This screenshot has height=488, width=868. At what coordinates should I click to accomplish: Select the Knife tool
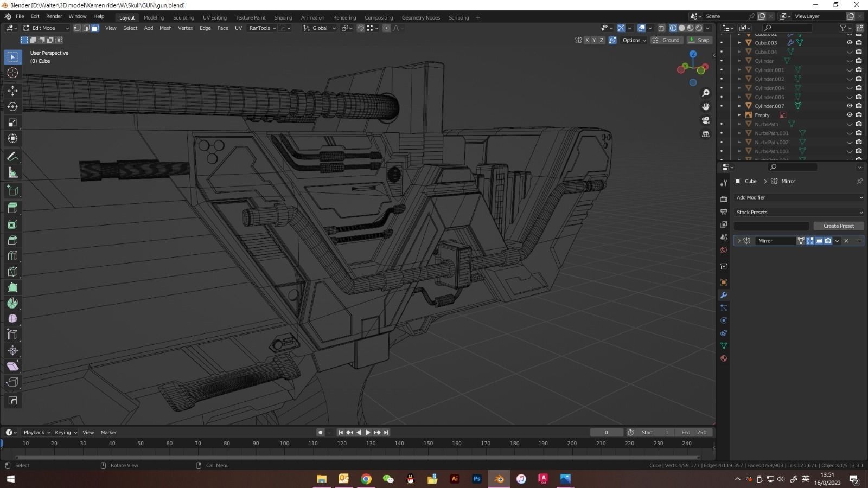(12, 271)
